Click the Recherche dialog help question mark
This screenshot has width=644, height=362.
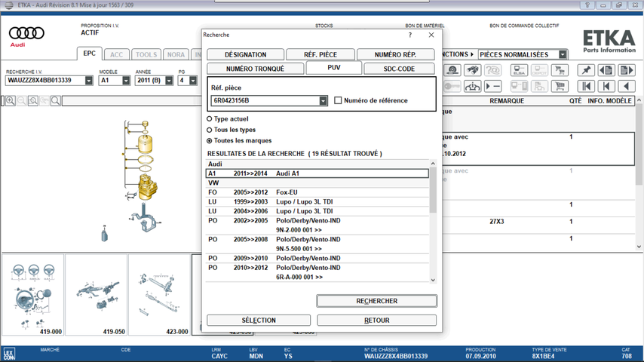pyautogui.click(x=410, y=35)
